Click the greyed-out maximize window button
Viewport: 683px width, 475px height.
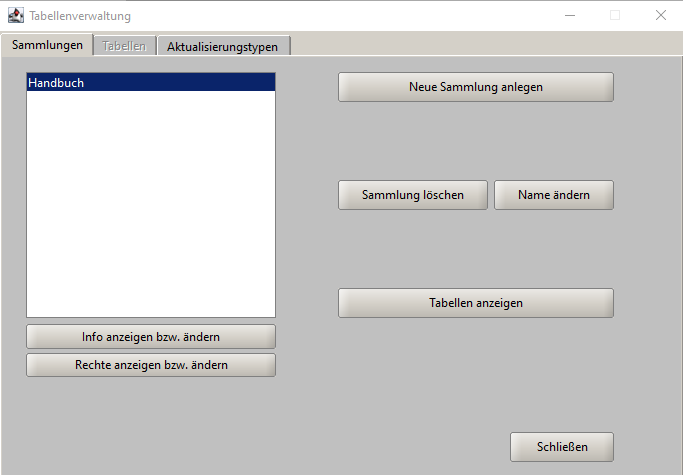coord(615,16)
